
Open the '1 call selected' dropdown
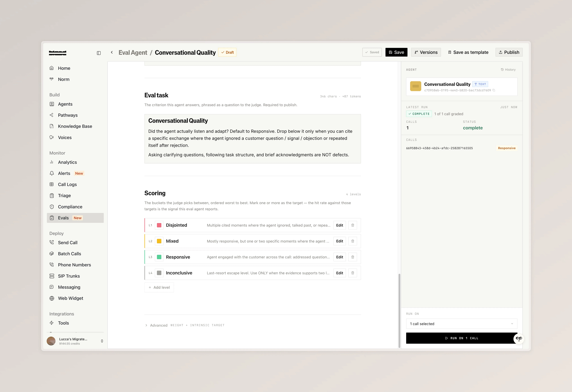pos(462,324)
